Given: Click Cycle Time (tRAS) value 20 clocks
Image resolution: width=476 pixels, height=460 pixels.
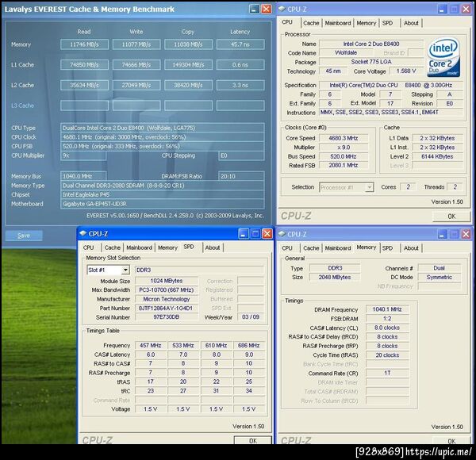Looking at the screenshot, I should pos(387,355).
